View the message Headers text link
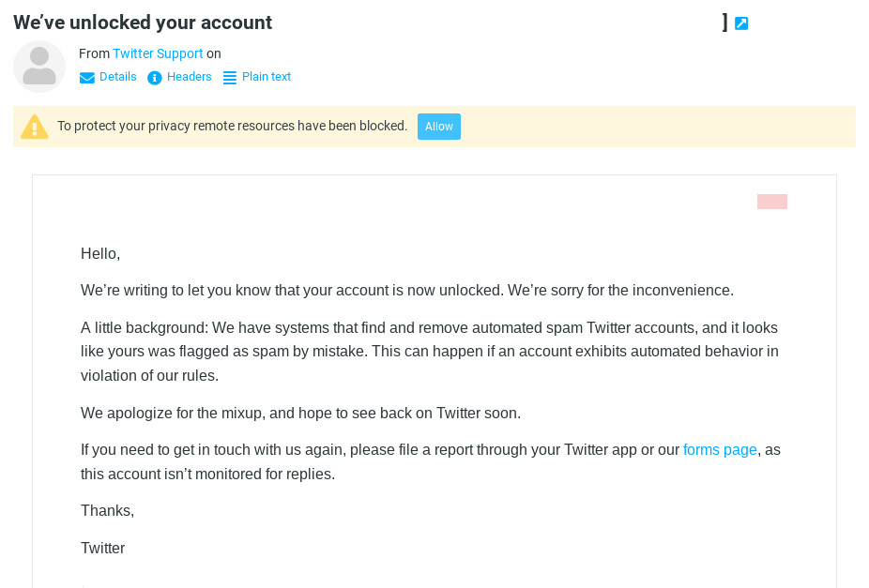 190,77
